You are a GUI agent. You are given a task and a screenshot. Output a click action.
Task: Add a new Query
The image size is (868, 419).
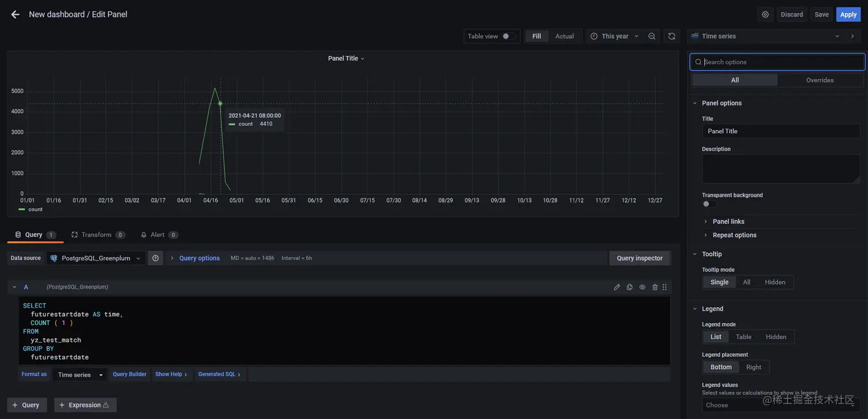click(x=26, y=405)
